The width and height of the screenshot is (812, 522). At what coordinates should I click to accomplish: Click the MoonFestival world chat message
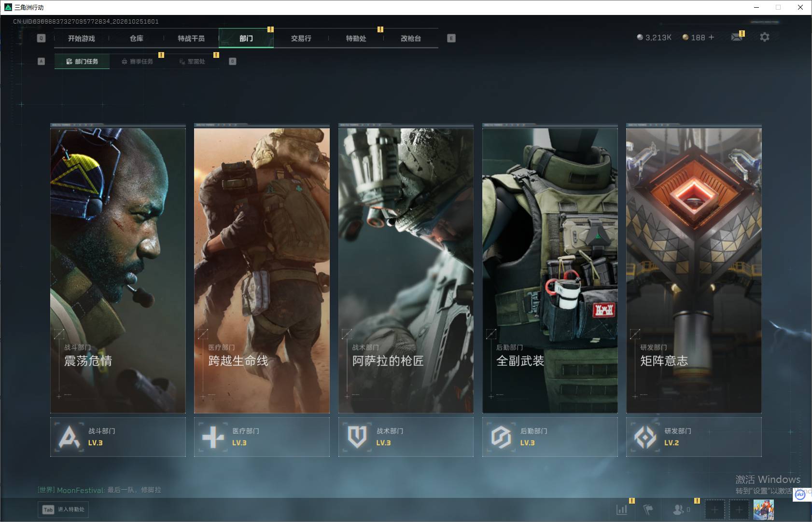coord(99,490)
